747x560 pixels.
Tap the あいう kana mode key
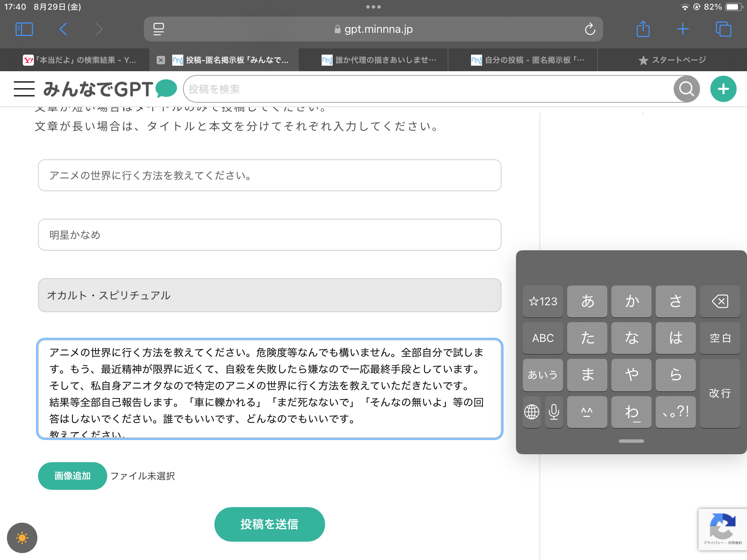coord(543,375)
